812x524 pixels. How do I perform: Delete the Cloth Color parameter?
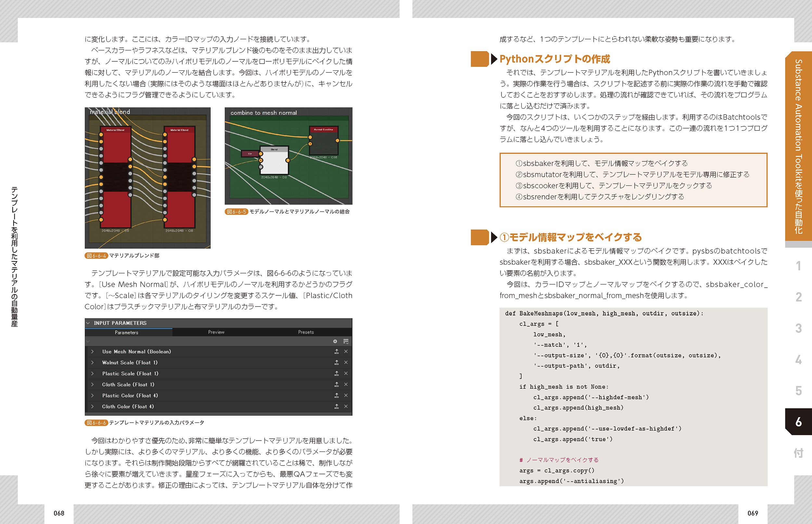click(346, 406)
